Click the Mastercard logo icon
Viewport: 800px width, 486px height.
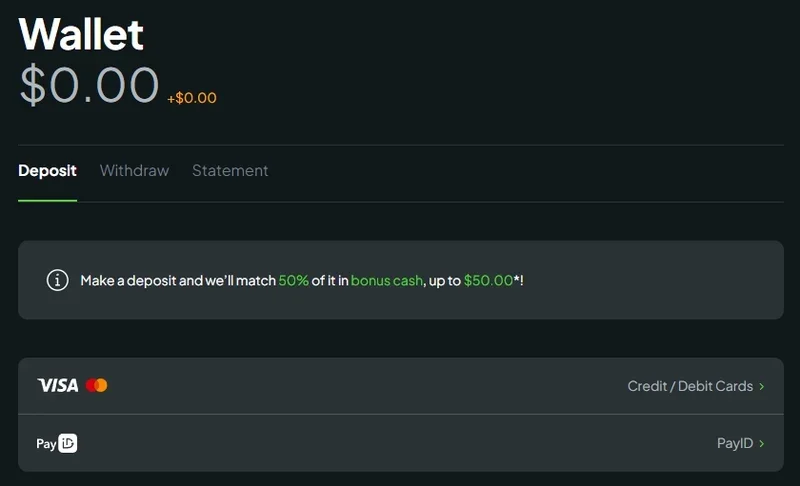[x=96, y=385]
